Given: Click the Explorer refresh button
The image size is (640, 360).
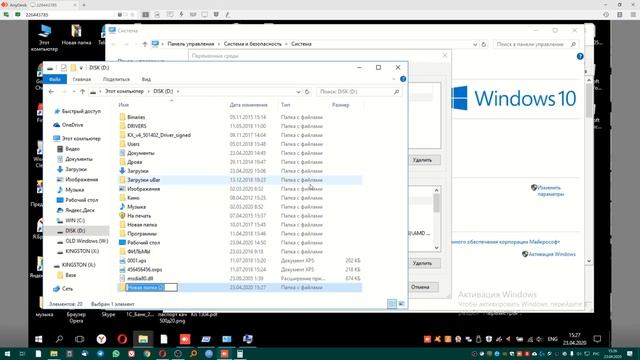Looking at the screenshot, I should point(307,92).
